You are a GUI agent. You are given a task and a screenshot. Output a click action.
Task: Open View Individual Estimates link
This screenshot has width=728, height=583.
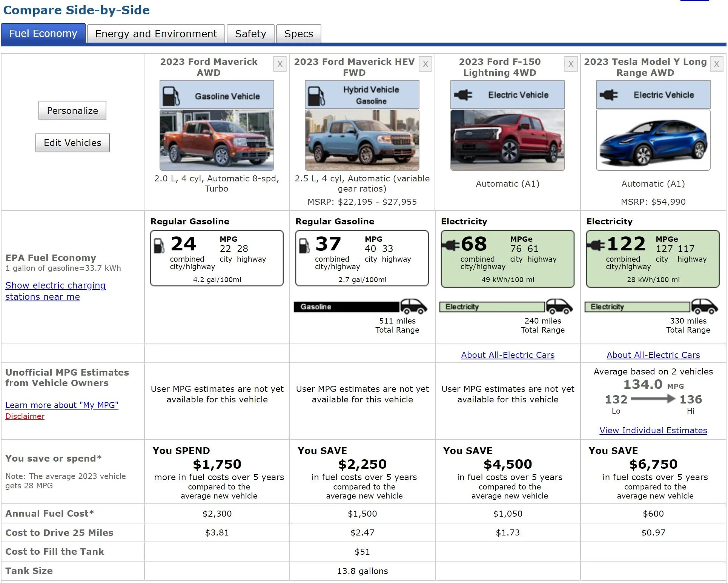(x=653, y=430)
